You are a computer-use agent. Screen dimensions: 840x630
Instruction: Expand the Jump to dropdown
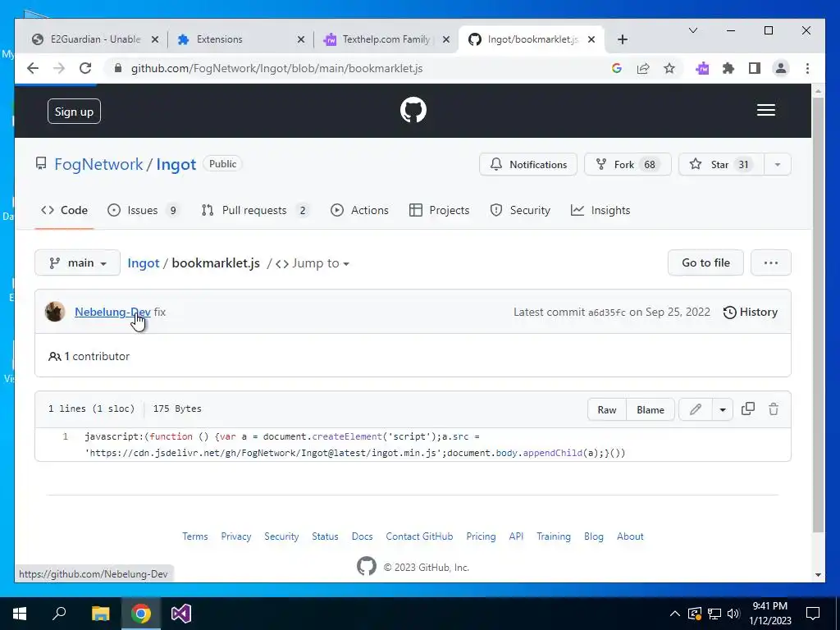(x=313, y=263)
